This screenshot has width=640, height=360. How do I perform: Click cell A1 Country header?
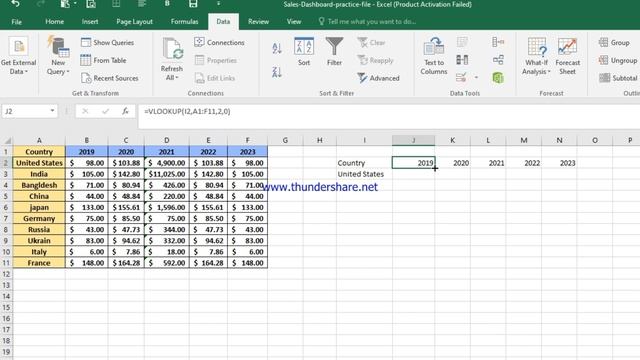pyautogui.click(x=39, y=151)
